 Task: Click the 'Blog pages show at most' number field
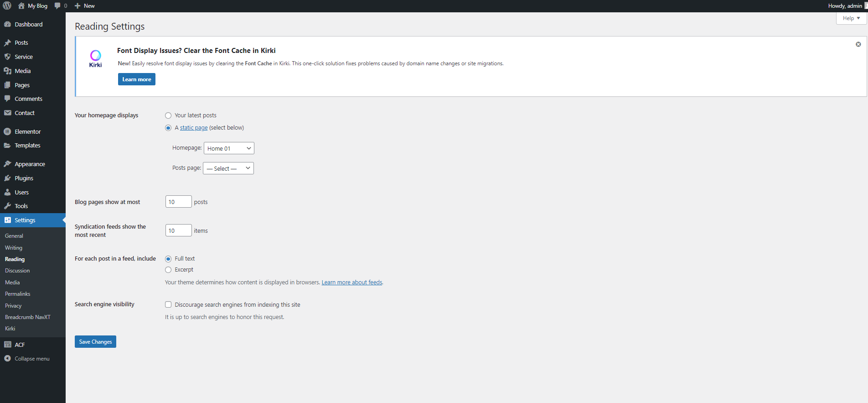click(178, 202)
